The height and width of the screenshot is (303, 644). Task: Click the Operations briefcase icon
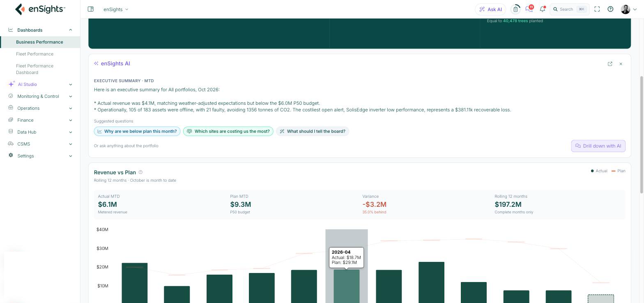coord(11,108)
